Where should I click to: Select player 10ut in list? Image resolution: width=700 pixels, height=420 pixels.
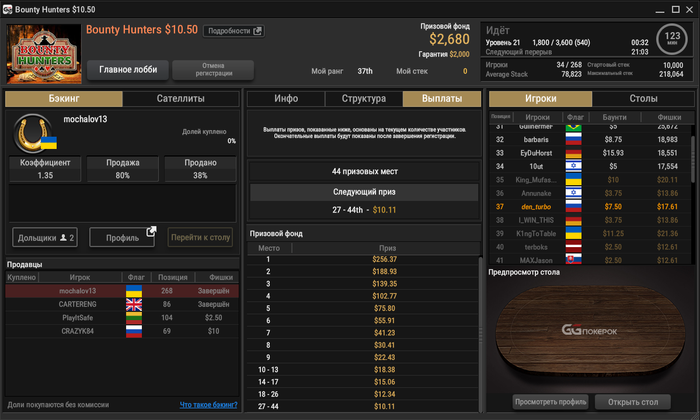coord(590,166)
